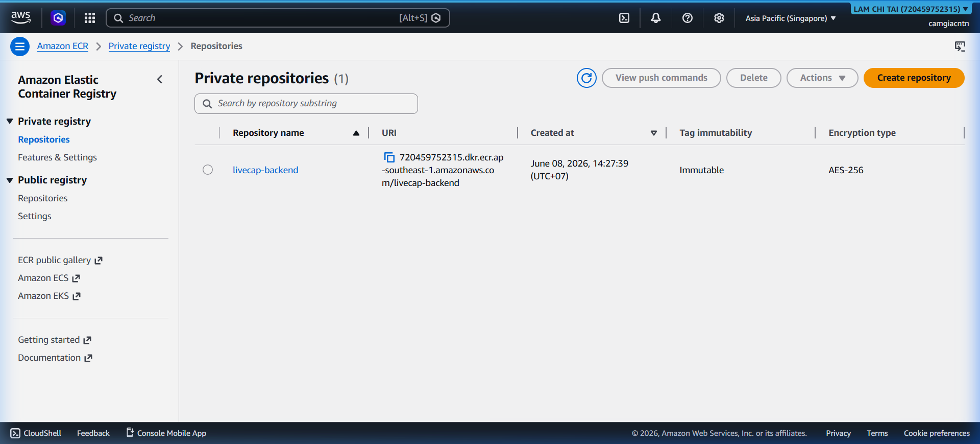This screenshot has height=444, width=980.
Task: Open CloudShell in the footer
Action: point(36,433)
